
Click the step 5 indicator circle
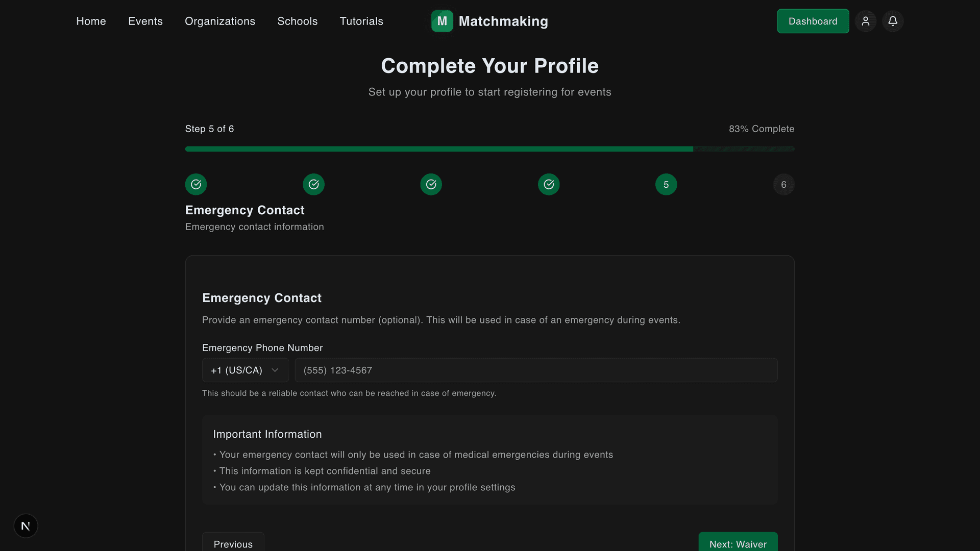(666, 184)
